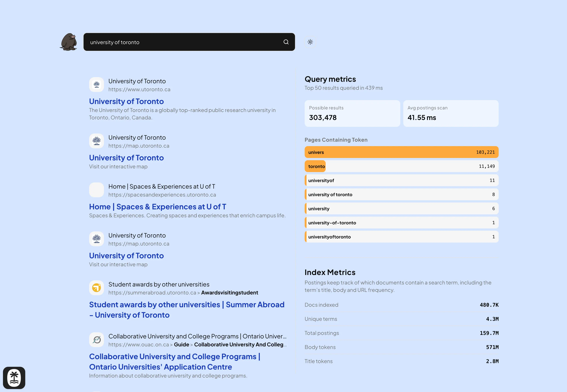567x392 pixels.
Task: Click the 'Possible results' card showing 303,478
Action: [x=352, y=113]
